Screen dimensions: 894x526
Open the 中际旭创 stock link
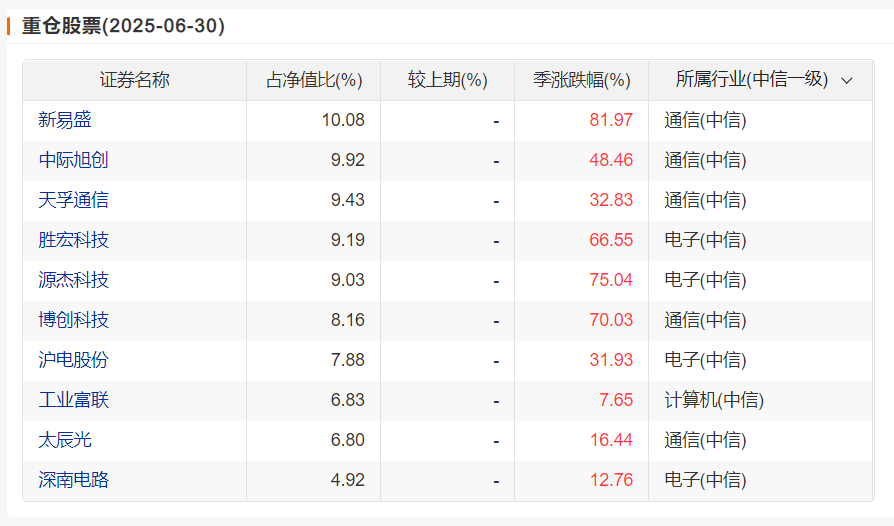click(74, 160)
